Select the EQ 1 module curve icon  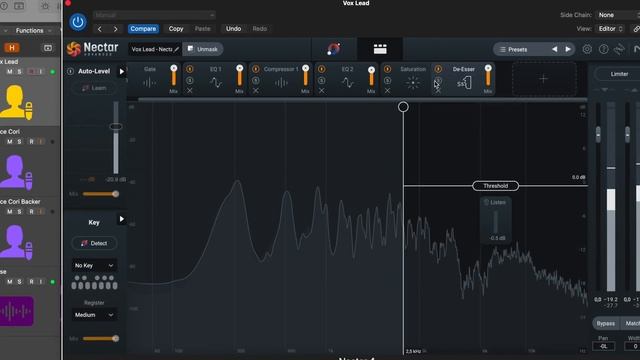(x=216, y=83)
